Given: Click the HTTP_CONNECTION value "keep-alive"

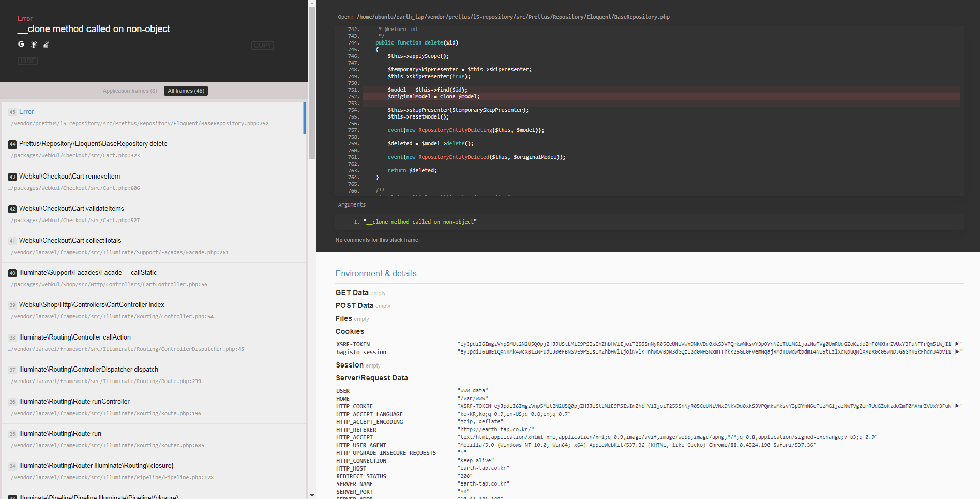Looking at the screenshot, I should [476, 461].
